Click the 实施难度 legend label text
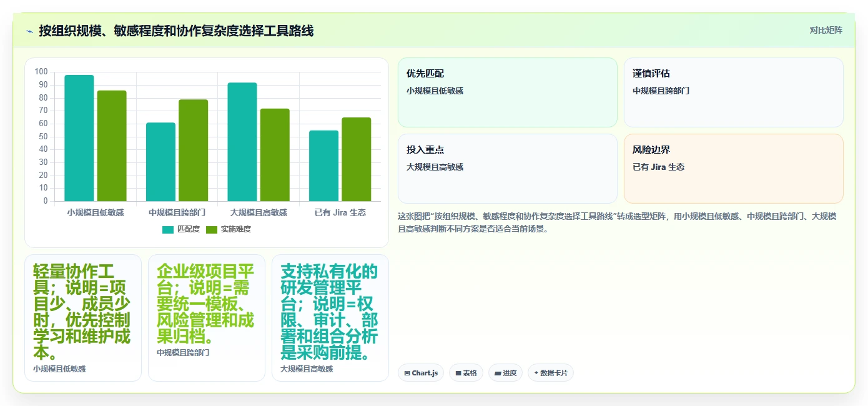 [x=236, y=229]
